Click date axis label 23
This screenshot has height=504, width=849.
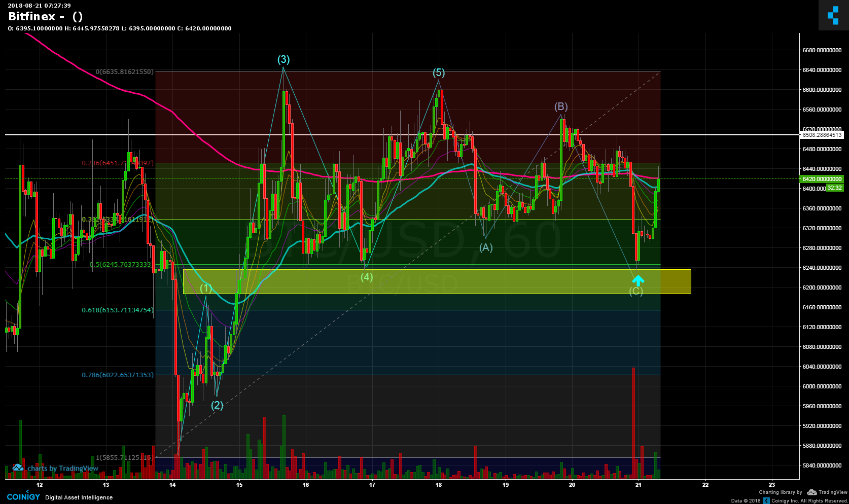pyautogui.click(x=772, y=485)
